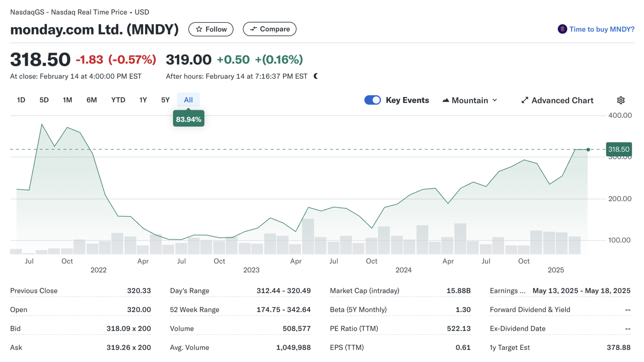Select the 1M time range
644x362 pixels.
click(x=67, y=100)
